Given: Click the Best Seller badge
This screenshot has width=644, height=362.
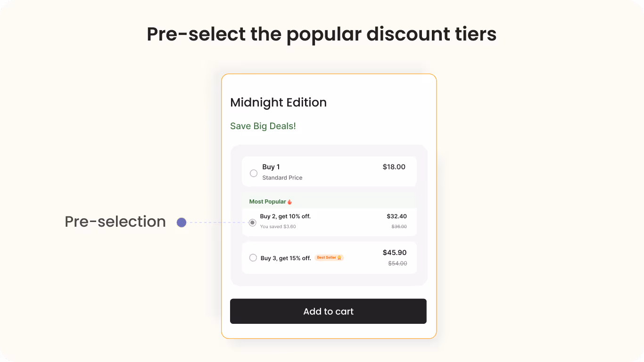Looking at the screenshot, I should [329, 258].
